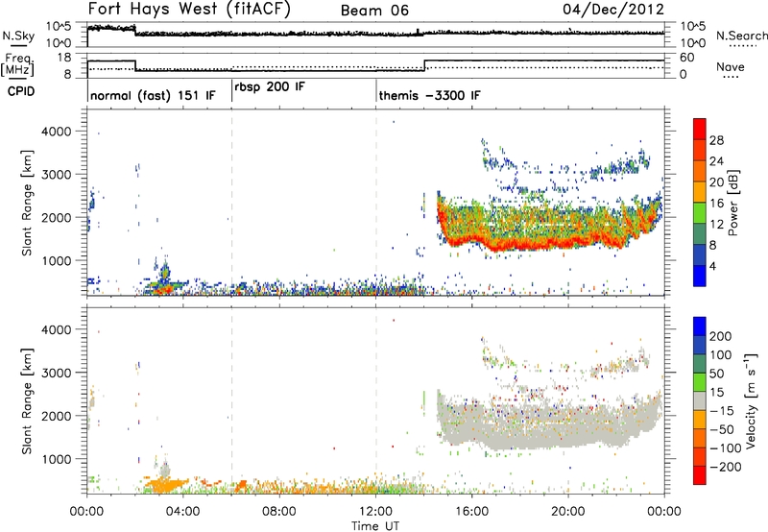This screenshot has width=768, height=532.
Task: Click the frequency step up at 14:00 in the Freq panel
Action: [x=425, y=65]
